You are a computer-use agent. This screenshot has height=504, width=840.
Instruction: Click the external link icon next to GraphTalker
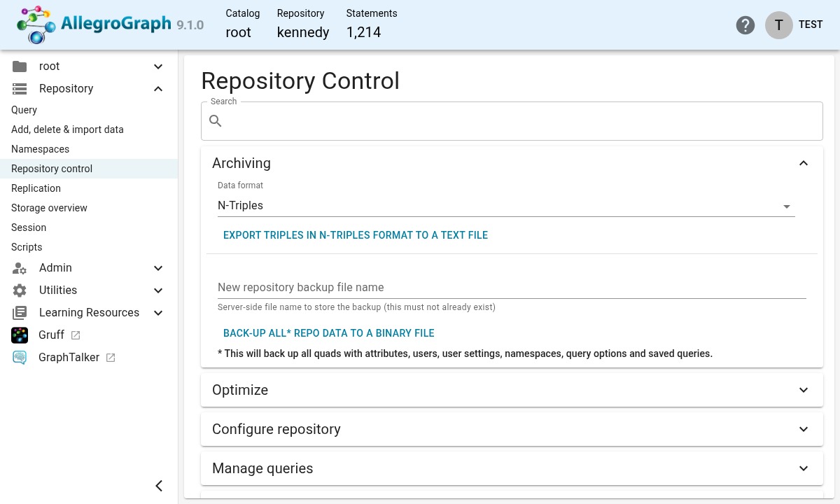pos(111,358)
